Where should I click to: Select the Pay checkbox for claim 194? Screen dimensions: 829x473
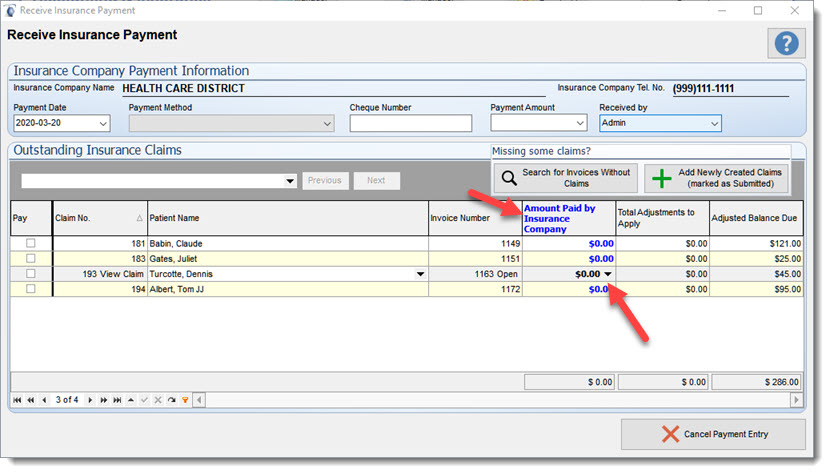[30, 289]
